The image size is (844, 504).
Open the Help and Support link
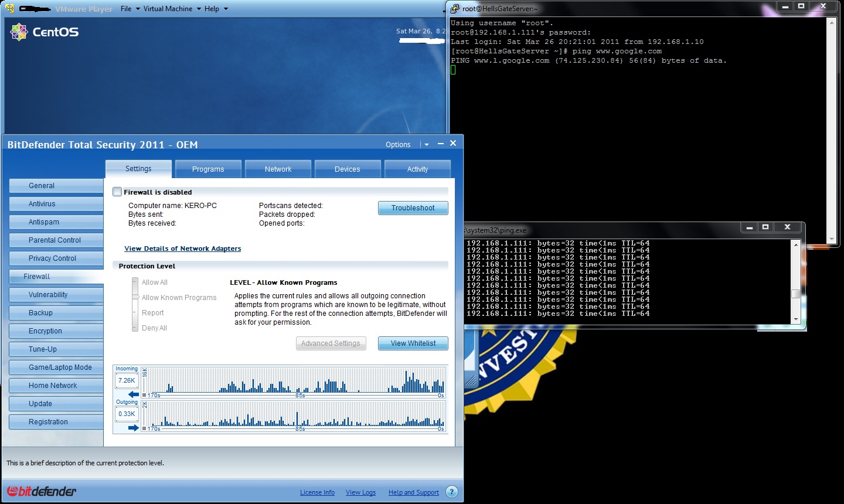414,492
